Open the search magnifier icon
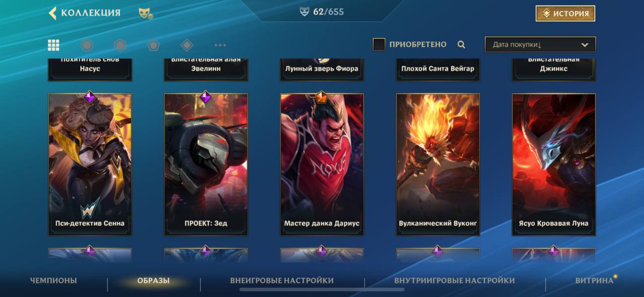This screenshot has width=644, height=297. (461, 45)
